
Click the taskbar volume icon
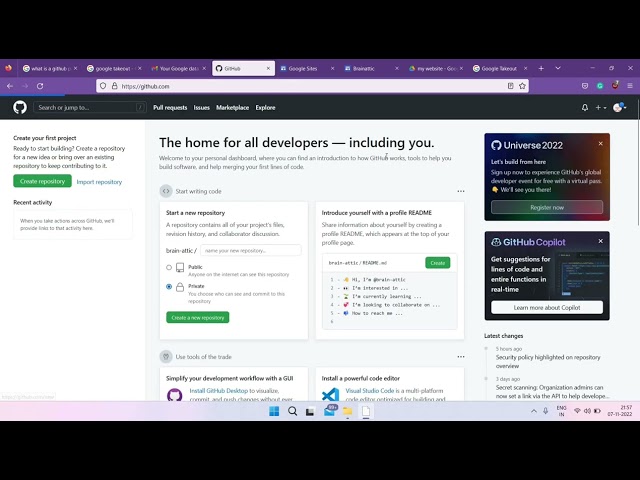click(587, 411)
